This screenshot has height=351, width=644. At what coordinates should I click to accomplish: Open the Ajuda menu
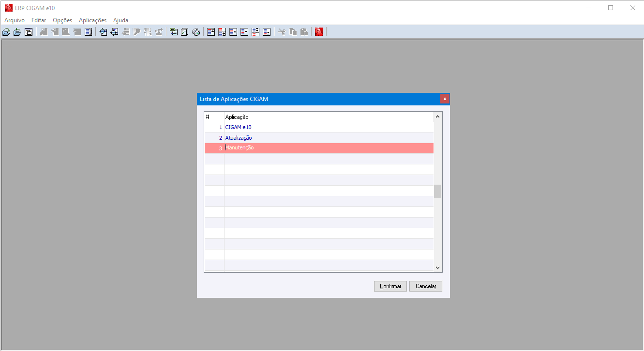pos(120,20)
